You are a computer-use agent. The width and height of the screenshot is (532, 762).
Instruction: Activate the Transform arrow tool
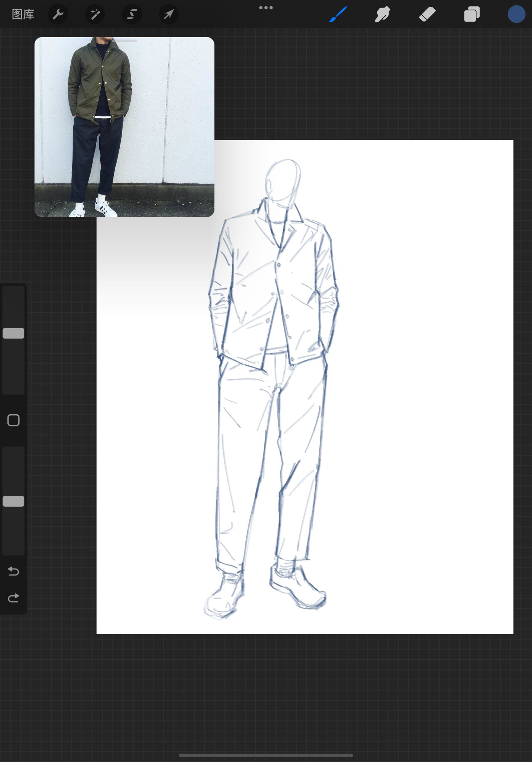[169, 15]
